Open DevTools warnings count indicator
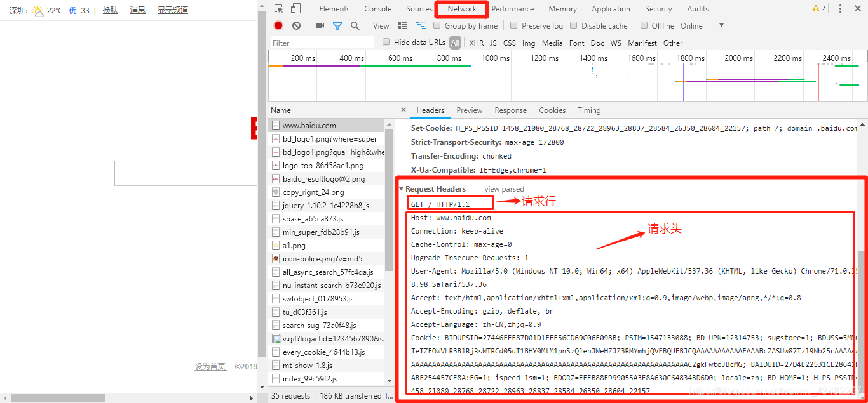Viewport: 868px width, 403px height. click(819, 9)
